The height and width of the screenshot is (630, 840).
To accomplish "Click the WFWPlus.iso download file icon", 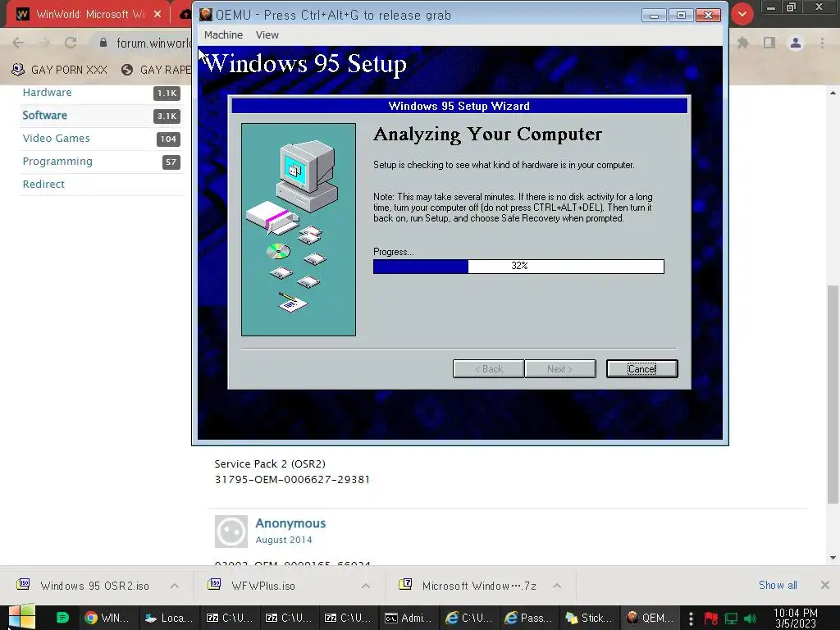I will [214, 584].
